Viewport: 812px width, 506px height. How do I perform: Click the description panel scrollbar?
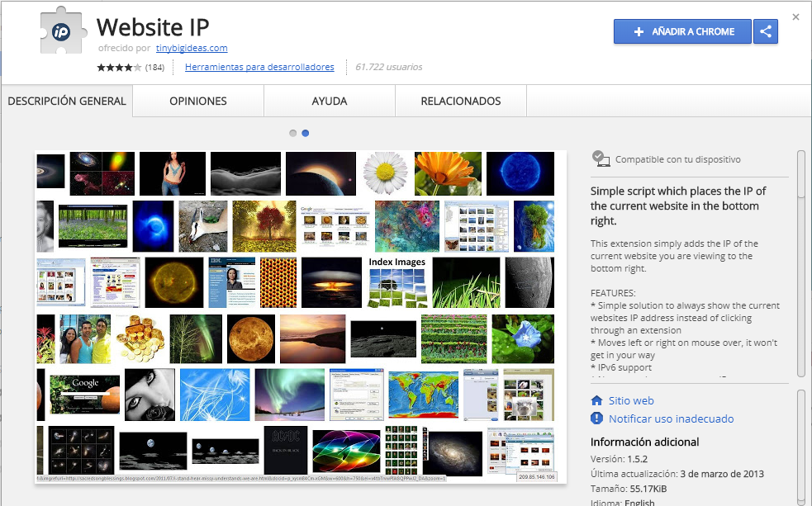[x=800, y=264]
